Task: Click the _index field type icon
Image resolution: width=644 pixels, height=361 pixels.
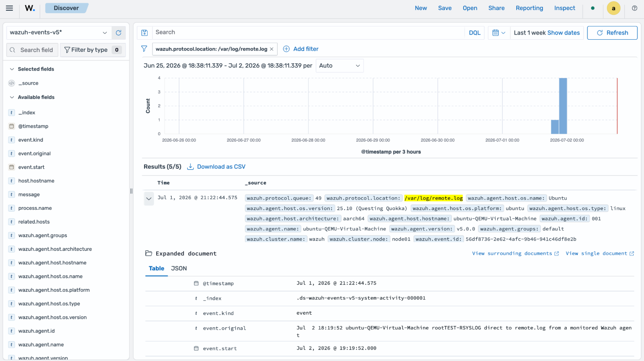Action: pyautogui.click(x=12, y=112)
